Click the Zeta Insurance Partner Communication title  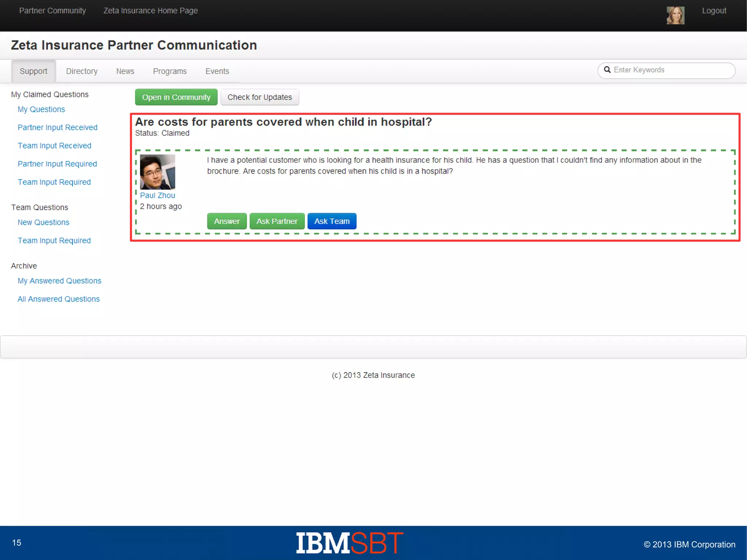134,45
